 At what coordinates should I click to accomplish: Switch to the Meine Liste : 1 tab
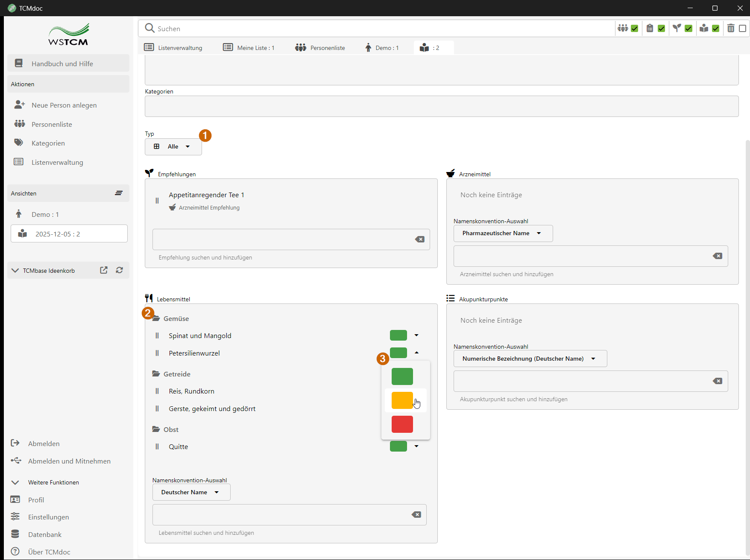click(x=249, y=48)
